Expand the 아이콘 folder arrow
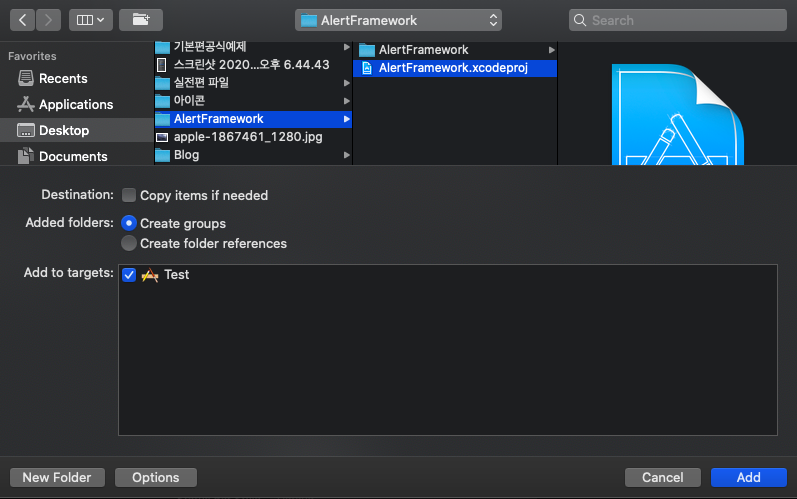 tap(347, 101)
